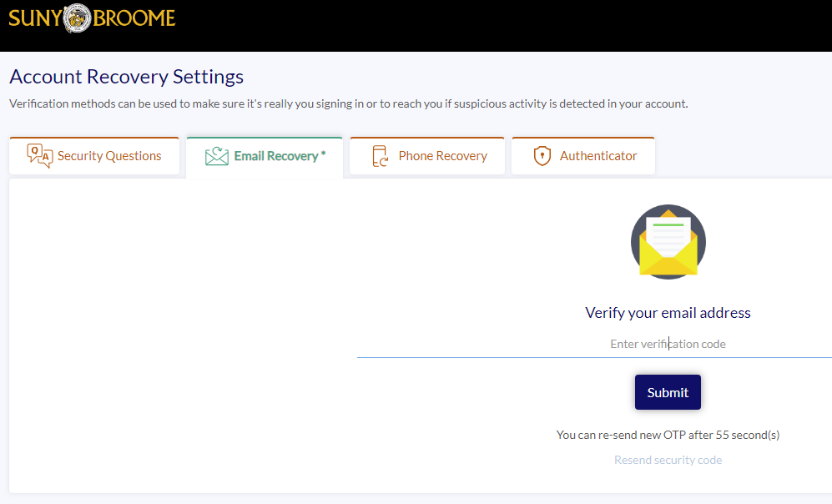Click the SUNY Broome logo
832x504 pixels.
pos(92,18)
